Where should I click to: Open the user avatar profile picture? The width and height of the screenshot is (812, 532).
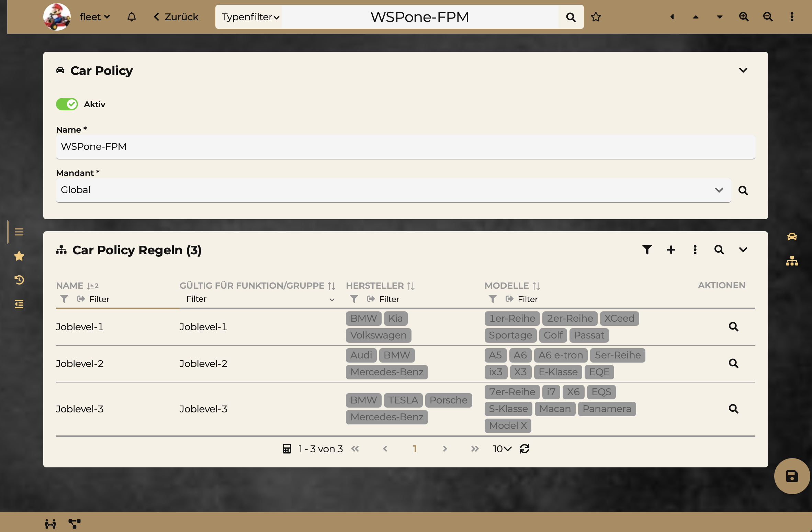point(57,17)
